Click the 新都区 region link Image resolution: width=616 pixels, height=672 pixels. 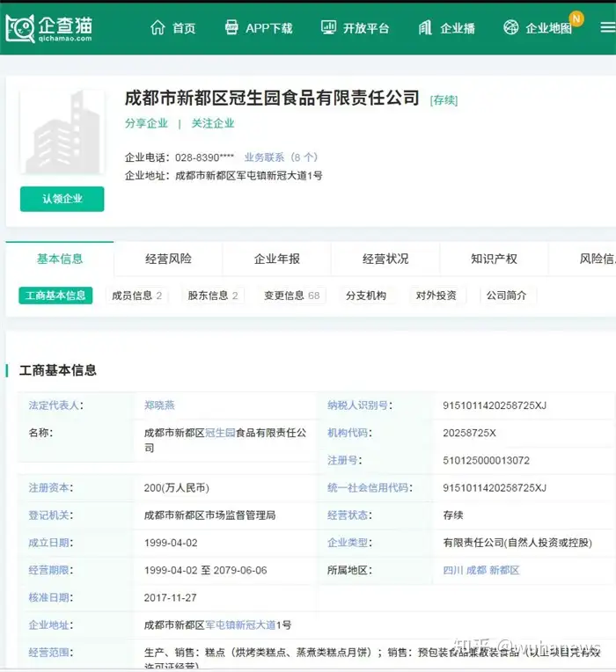coord(504,570)
